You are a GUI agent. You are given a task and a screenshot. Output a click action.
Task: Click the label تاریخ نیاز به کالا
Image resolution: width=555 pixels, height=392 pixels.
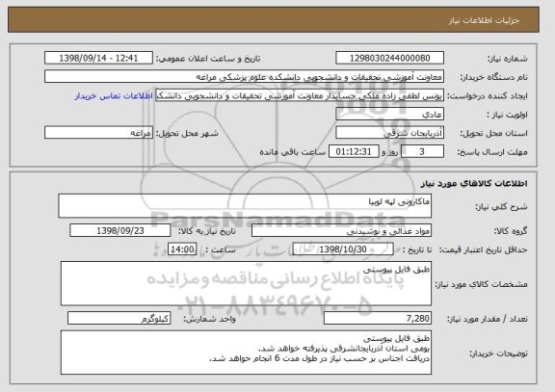pos(207,231)
